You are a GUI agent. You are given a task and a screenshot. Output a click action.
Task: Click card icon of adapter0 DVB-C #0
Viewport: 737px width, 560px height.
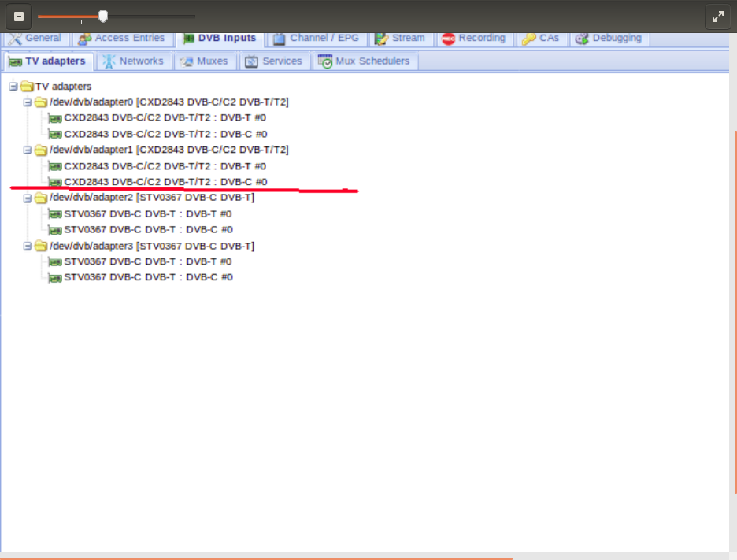(55, 135)
